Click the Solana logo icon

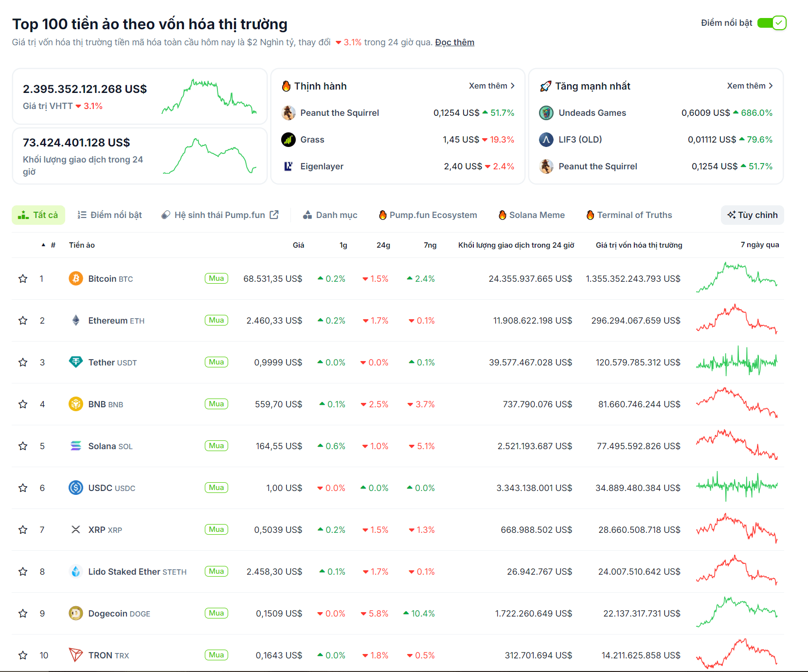[76, 446]
